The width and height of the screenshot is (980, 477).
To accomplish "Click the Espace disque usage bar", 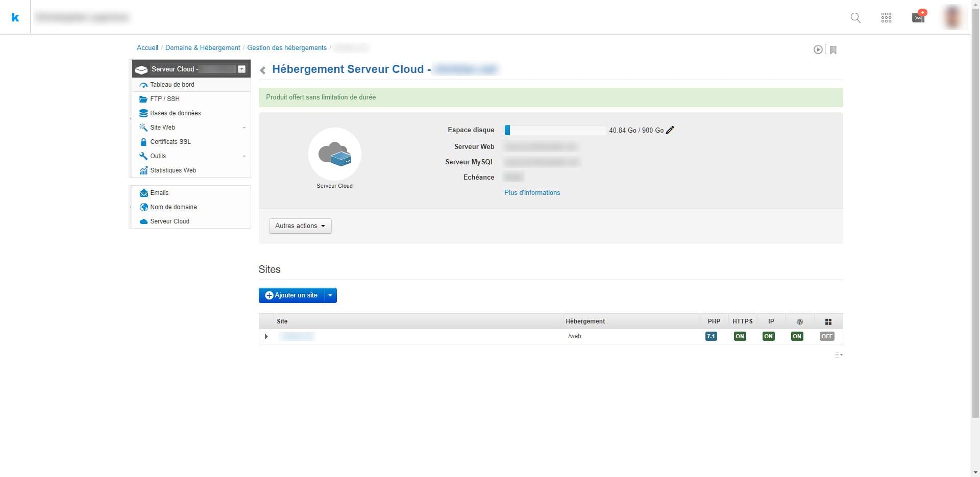I will (x=555, y=131).
